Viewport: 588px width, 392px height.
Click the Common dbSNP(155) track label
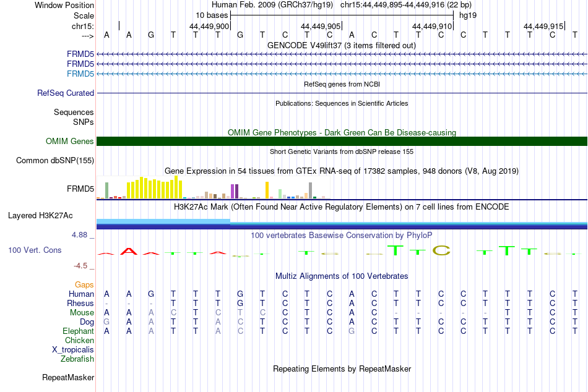point(55,160)
